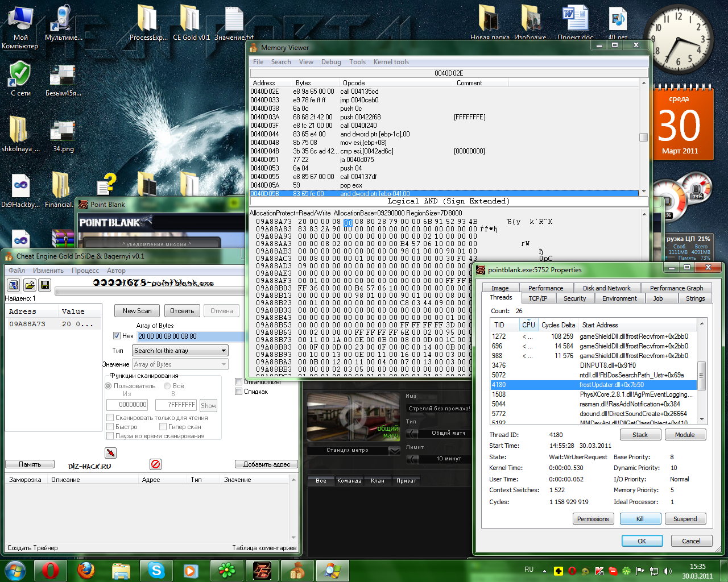Screen dimensions: 728x582
Task: Select the Всё radio button
Action: [167, 386]
